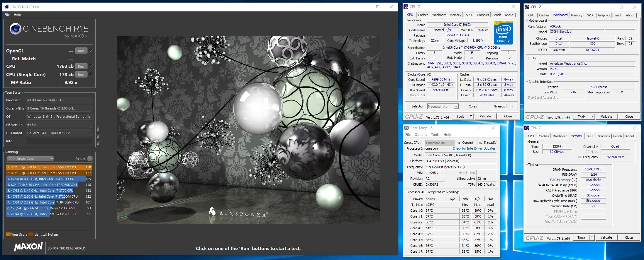644x260 pixels.
Task: Click the MAXON logo at bottom left
Action: pyautogui.click(x=28, y=247)
